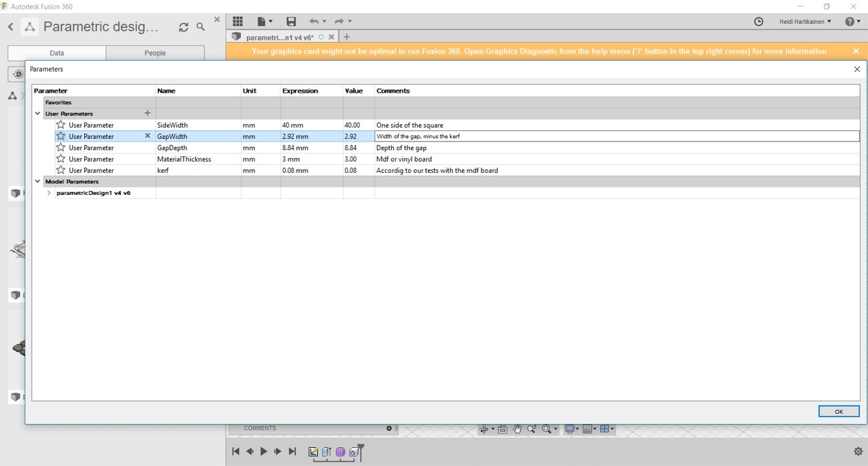Activate the Look At tool
The image size is (868, 466).
(503, 429)
